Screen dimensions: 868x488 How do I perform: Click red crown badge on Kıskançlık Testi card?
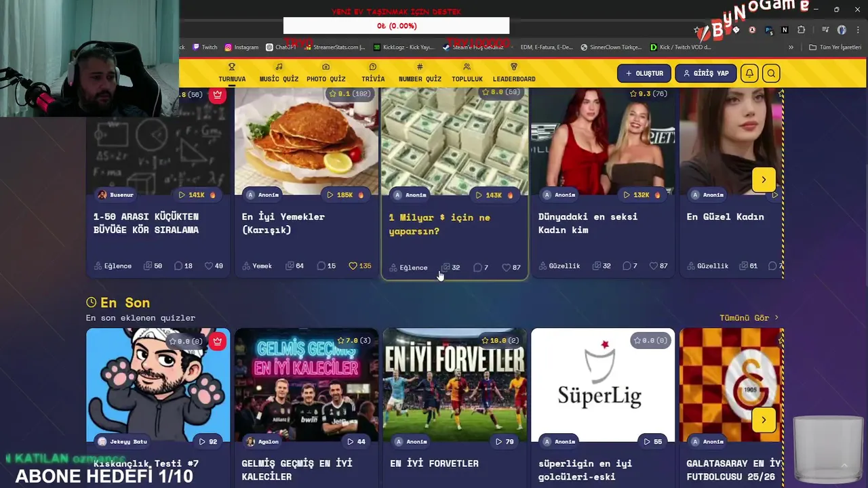point(217,341)
